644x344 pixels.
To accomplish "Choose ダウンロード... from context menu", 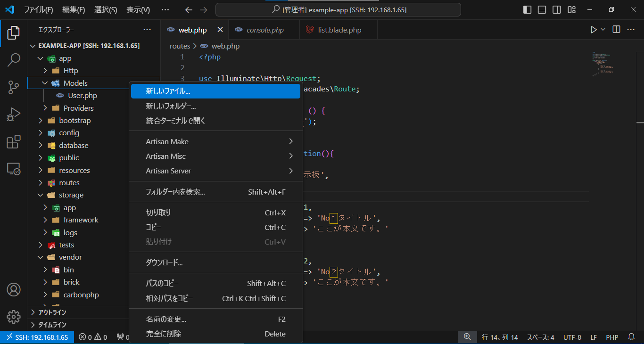I will pos(215,262).
